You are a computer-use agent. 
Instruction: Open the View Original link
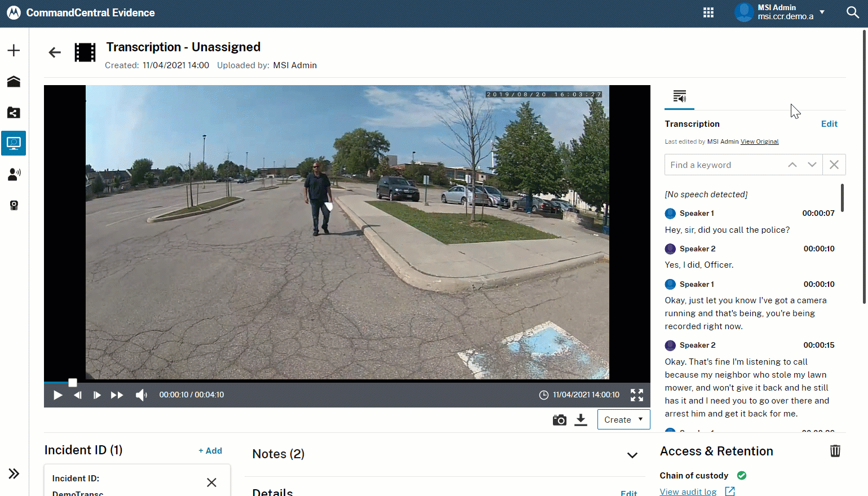[x=759, y=142]
